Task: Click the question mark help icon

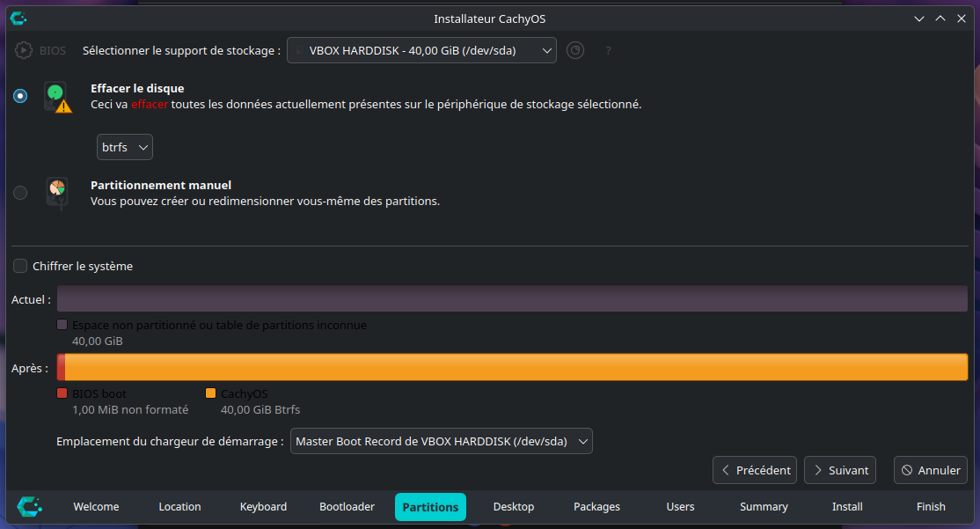Action: point(608,51)
